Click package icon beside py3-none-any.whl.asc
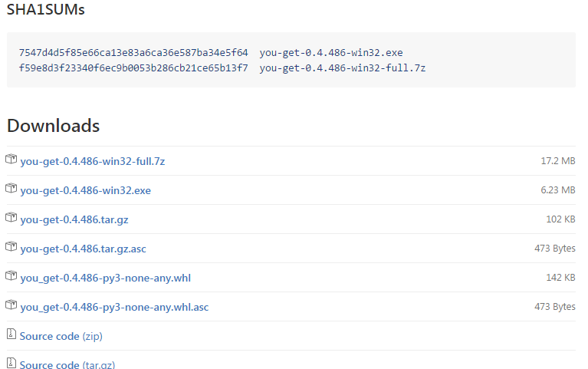The image size is (588, 369). coord(11,305)
